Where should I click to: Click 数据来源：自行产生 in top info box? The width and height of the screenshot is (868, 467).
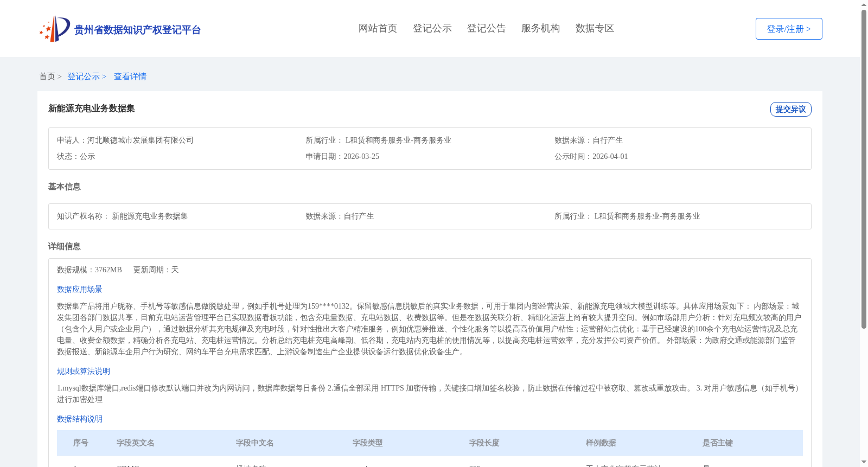(x=589, y=140)
